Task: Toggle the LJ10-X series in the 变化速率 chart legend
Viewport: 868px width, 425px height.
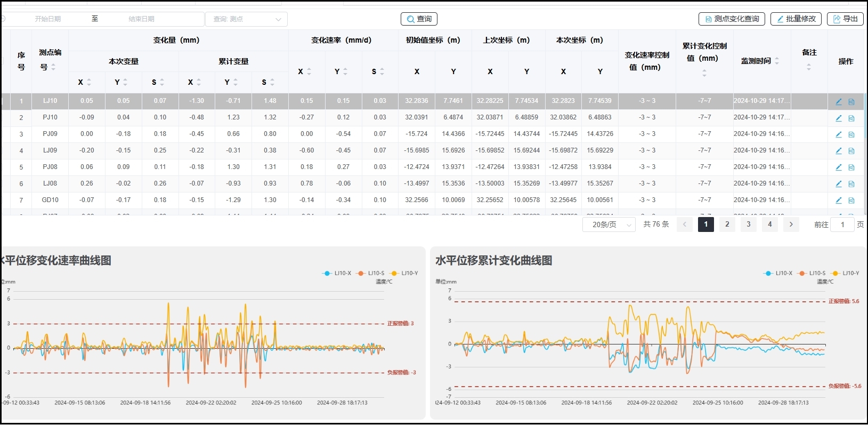Action: (x=337, y=273)
